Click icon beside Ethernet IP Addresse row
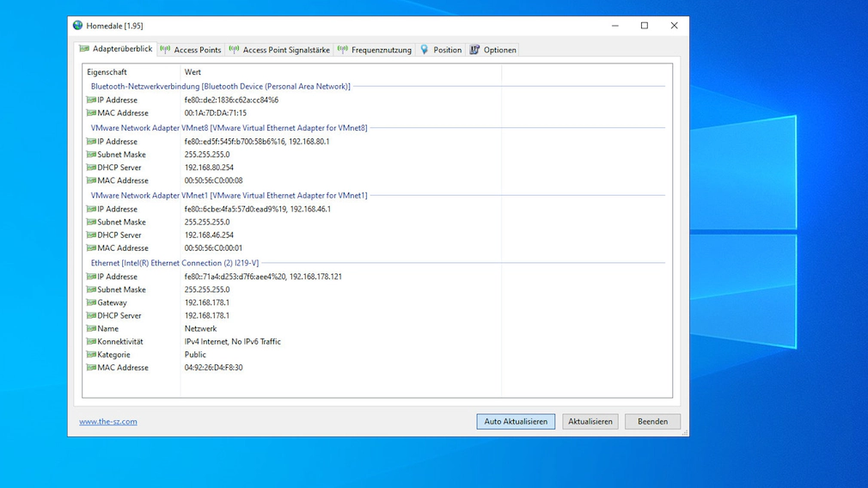 pos(91,276)
